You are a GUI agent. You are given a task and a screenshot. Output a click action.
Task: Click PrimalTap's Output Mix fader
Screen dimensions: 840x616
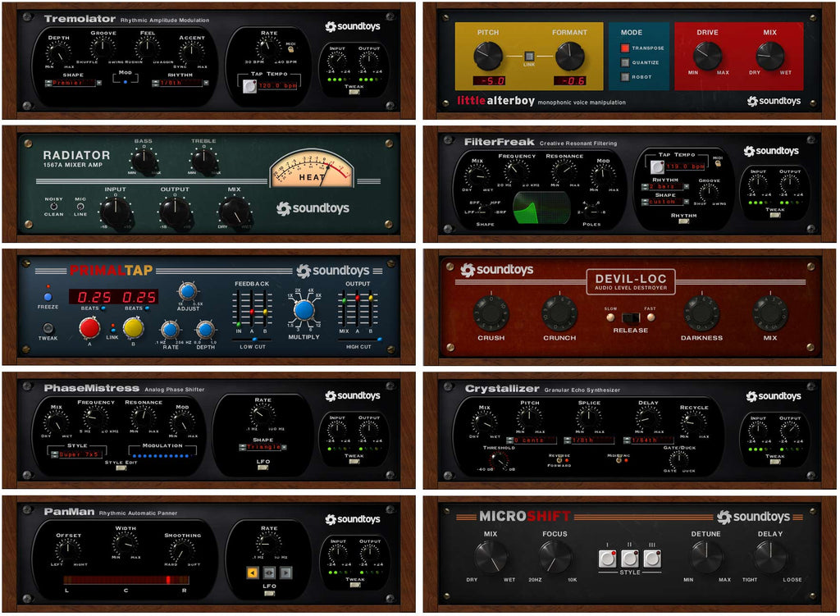(344, 309)
